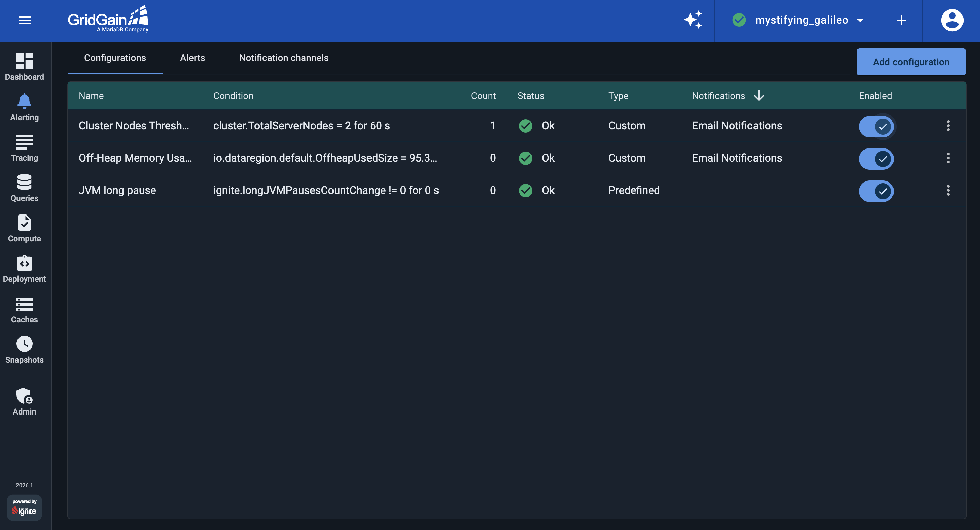
Task: Click Custom type in Cluster Nodes row
Action: [x=627, y=126]
